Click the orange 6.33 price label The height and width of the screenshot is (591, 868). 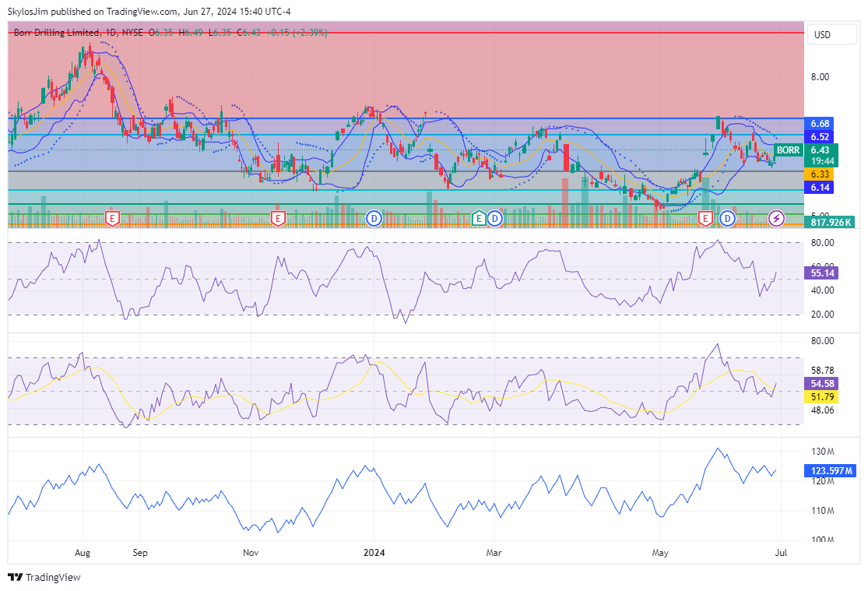820,174
